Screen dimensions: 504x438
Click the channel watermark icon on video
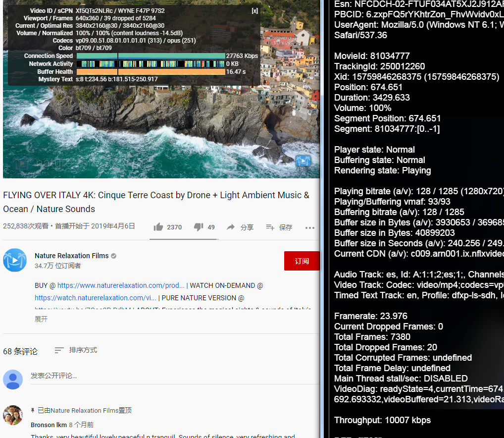click(x=303, y=161)
